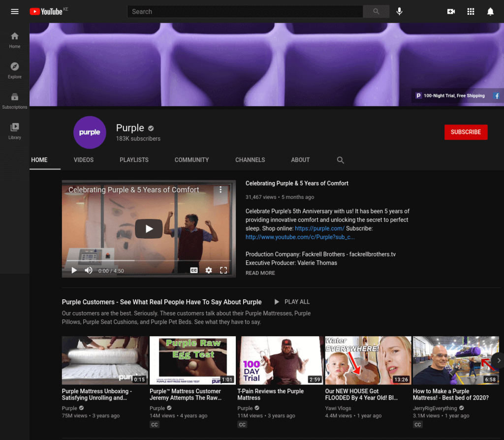Open Water Everywhere flooded house thumbnail
504x440 pixels.
point(368,360)
